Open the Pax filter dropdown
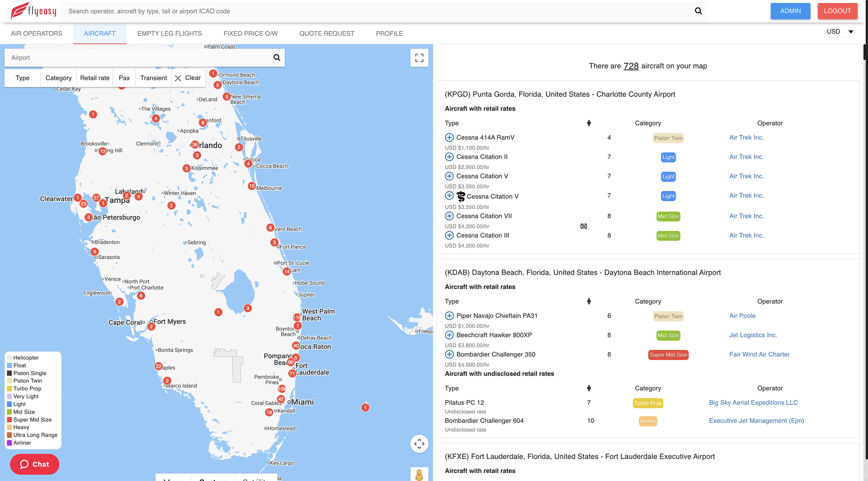Viewport: 868px width, 481px height. point(124,78)
